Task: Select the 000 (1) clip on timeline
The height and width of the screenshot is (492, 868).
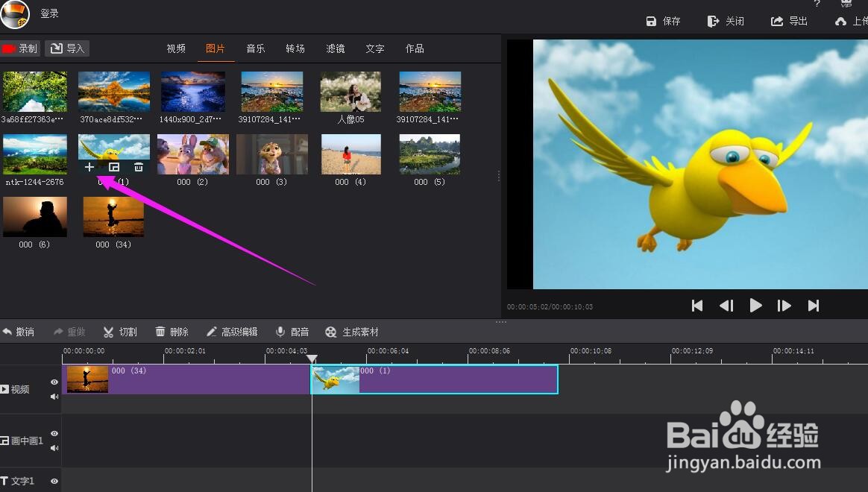Action: pyautogui.click(x=435, y=379)
